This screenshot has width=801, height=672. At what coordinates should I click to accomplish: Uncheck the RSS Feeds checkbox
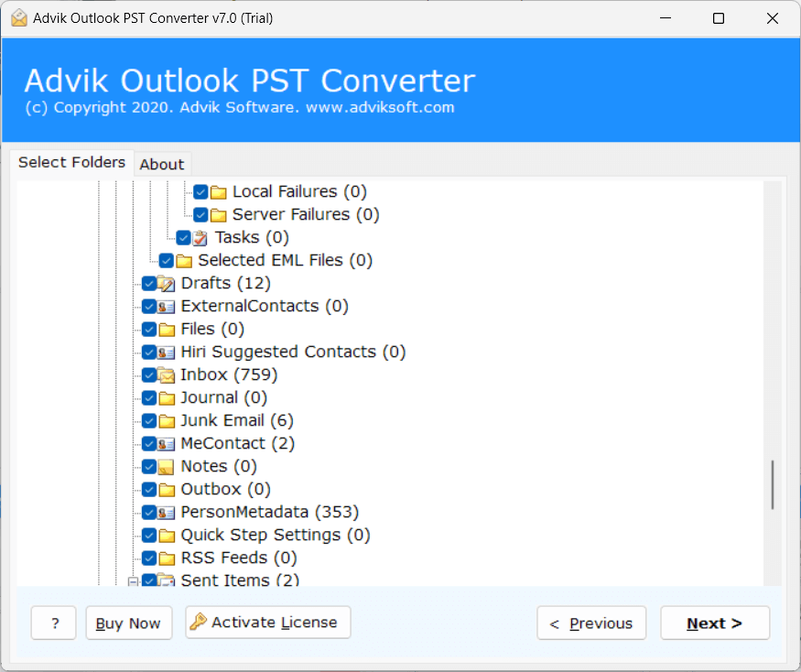click(x=149, y=558)
